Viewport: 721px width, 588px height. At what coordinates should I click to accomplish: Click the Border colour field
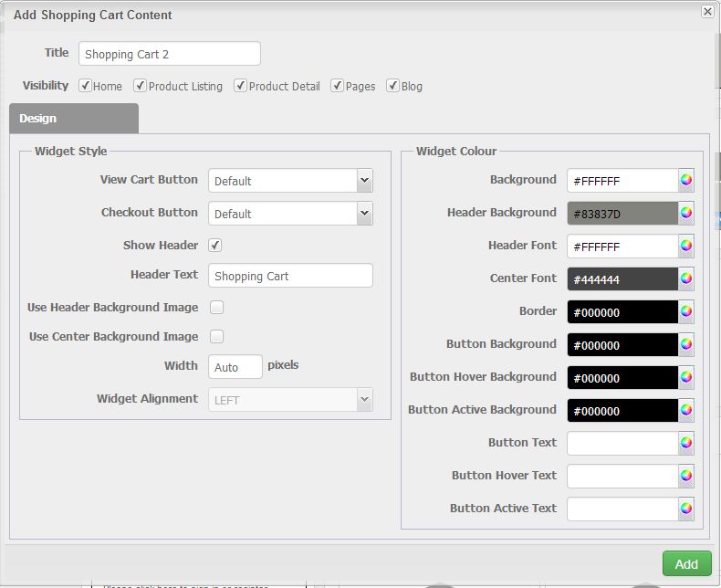tap(622, 312)
